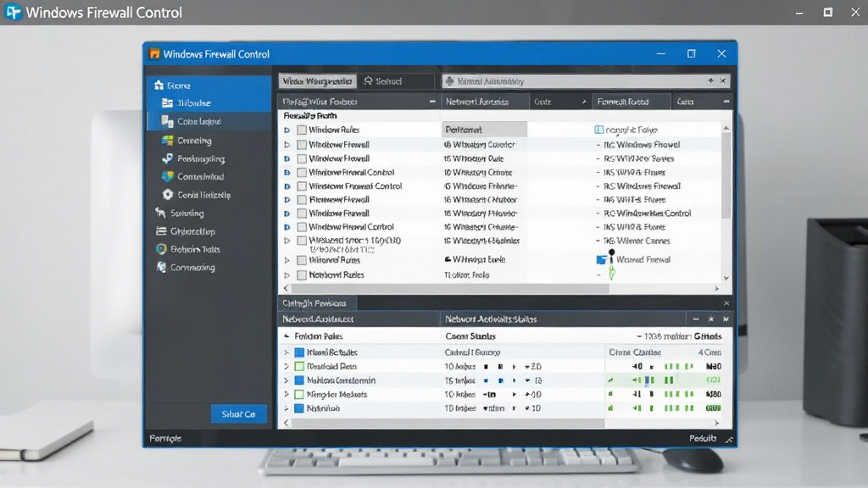868x488 pixels.
Task: Close the Network Activaits States panel
Action: click(x=726, y=319)
